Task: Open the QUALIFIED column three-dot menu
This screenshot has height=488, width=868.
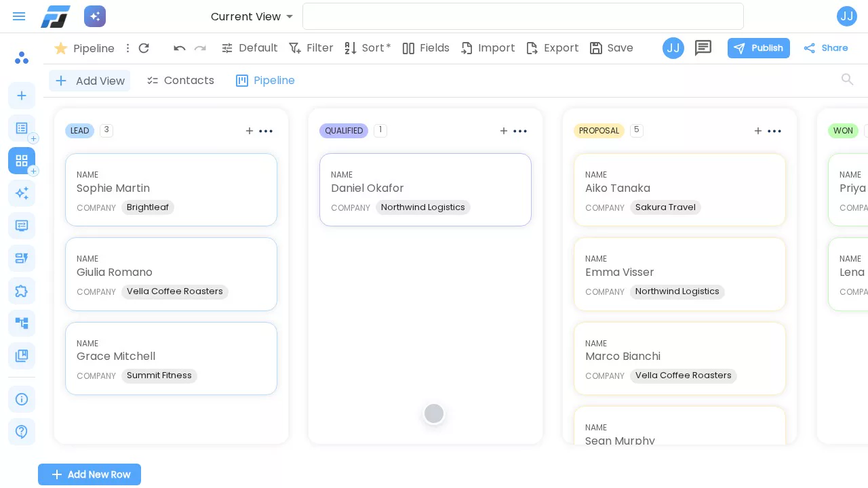Action: click(520, 131)
